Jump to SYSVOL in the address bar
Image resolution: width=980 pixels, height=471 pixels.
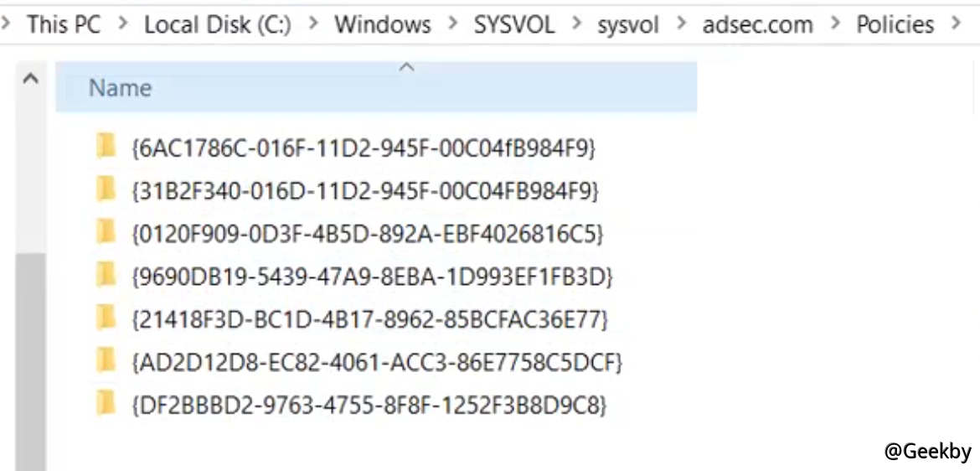pyautogui.click(x=514, y=24)
